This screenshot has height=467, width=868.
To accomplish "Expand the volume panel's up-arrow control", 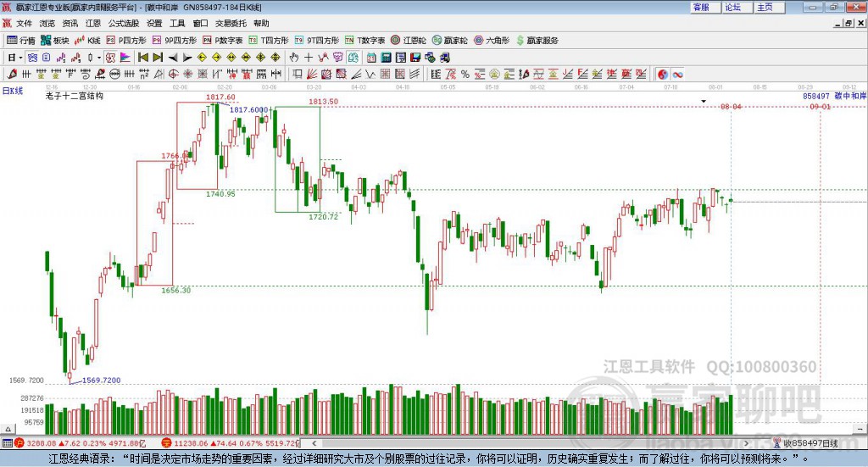I will 8,429.
